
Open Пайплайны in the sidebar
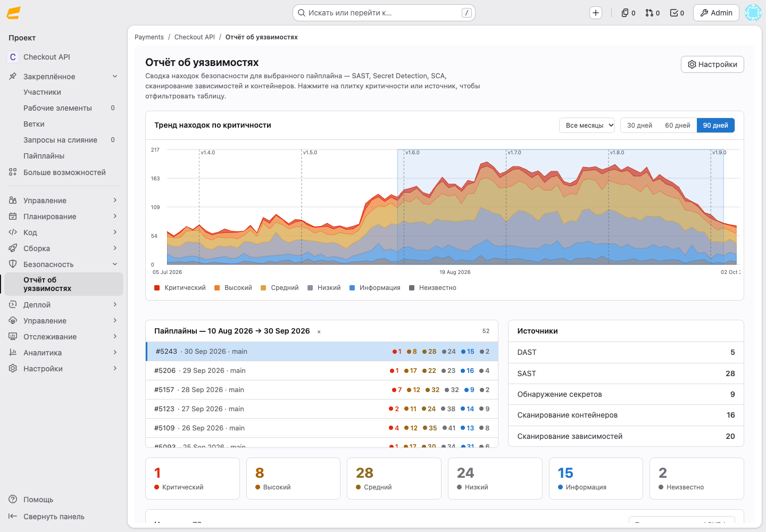(x=44, y=156)
